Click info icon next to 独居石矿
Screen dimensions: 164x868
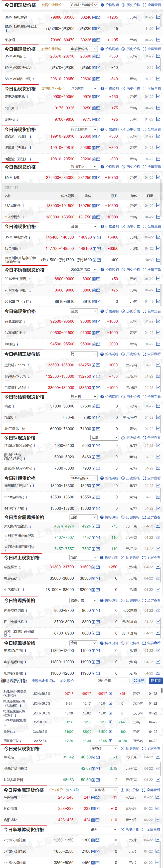tap(20, 578)
